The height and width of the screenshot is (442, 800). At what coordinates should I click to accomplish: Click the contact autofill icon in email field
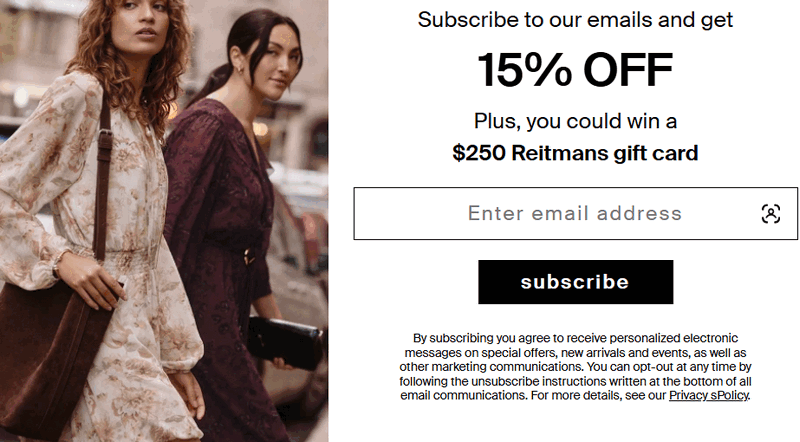(x=770, y=213)
